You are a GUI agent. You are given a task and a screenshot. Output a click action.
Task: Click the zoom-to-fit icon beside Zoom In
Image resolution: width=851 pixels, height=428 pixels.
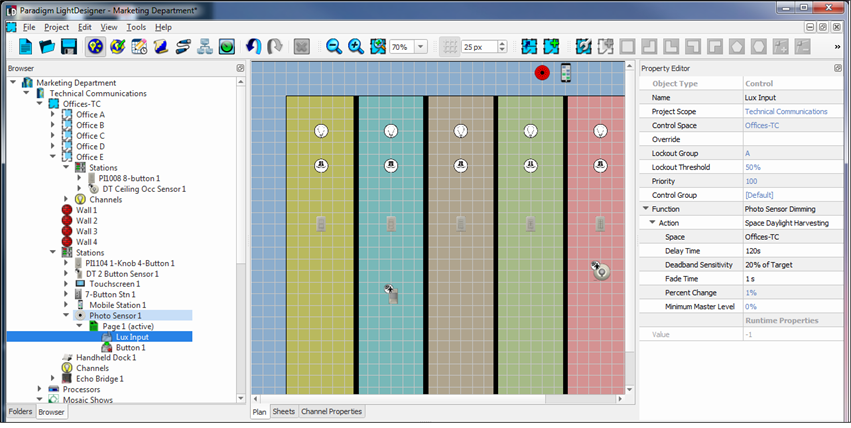tap(377, 47)
